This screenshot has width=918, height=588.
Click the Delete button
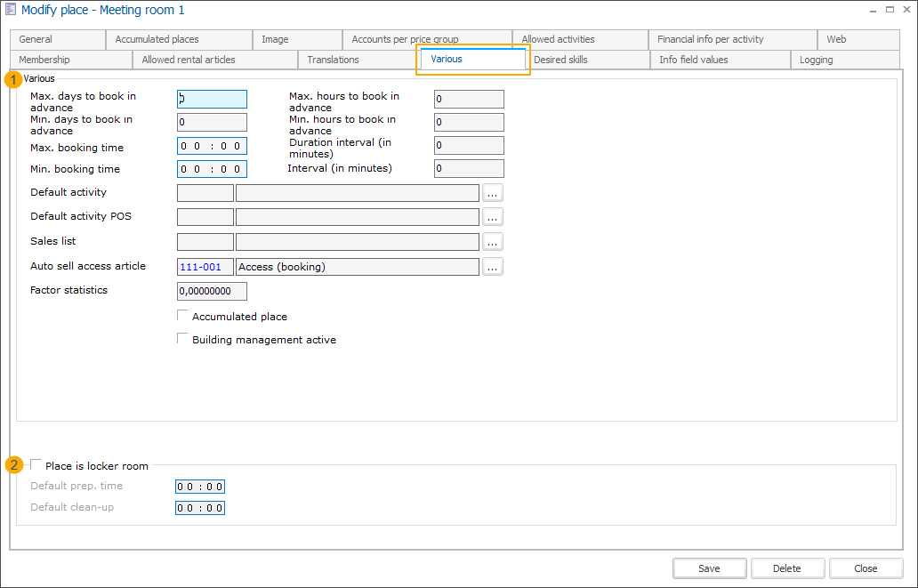coord(787,568)
